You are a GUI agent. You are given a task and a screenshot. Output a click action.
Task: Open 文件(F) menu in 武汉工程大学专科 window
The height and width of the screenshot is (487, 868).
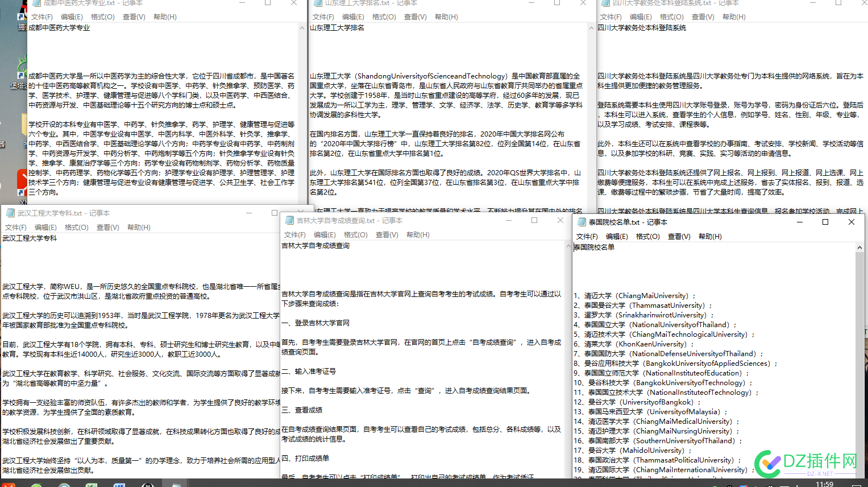pyautogui.click(x=15, y=228)
